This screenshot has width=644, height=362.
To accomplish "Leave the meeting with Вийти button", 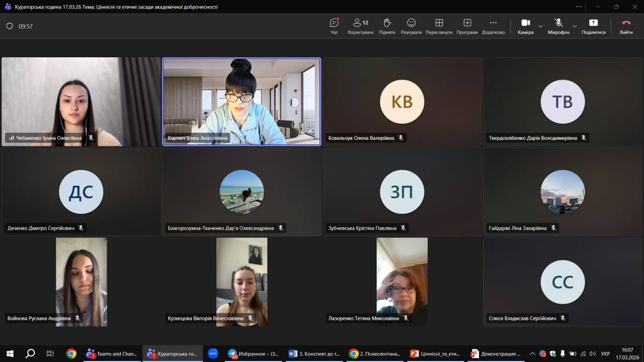I will click(626, 26).
